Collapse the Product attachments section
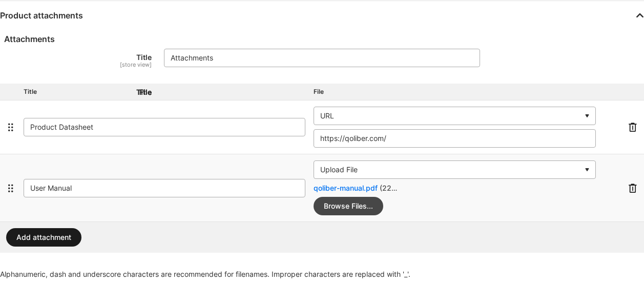Image resolution: width=644 pixels, height=304 pixels. [x=639, y=15]
